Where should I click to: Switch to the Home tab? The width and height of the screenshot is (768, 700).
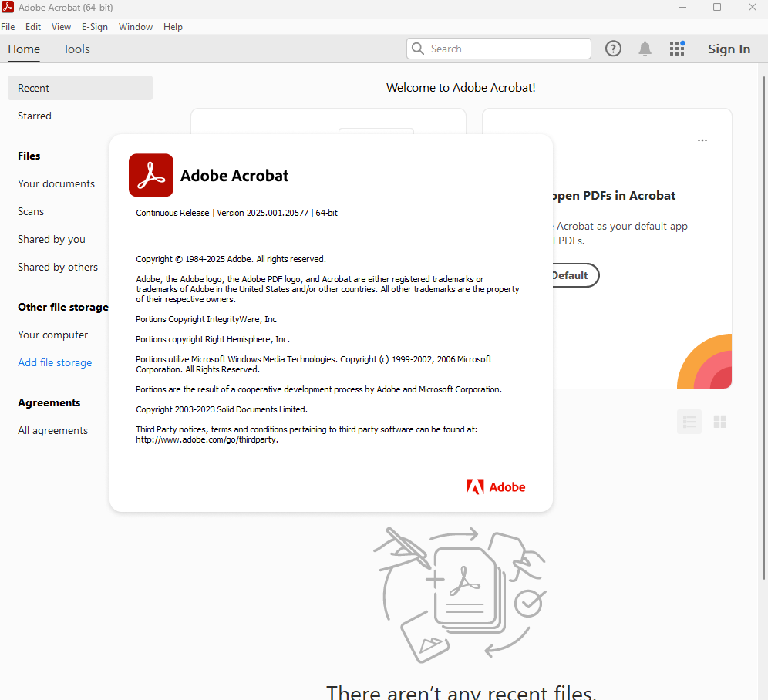click(24, 49)
